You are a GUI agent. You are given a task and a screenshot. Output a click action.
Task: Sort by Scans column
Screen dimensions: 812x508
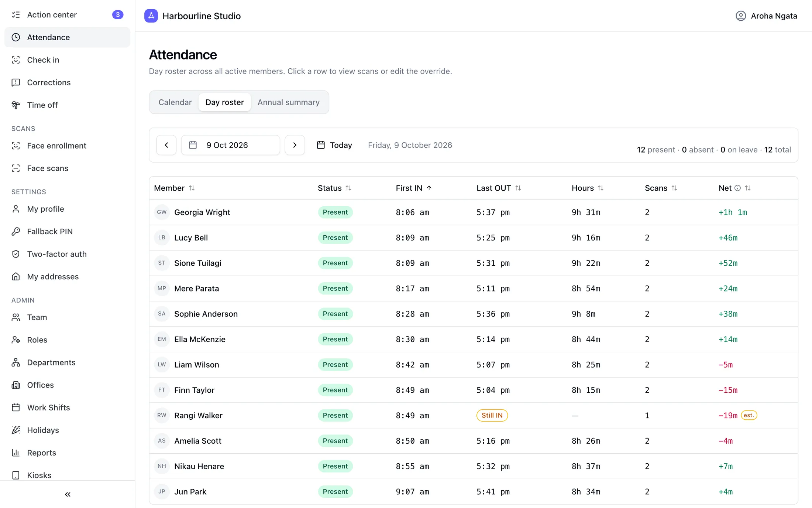661,188
